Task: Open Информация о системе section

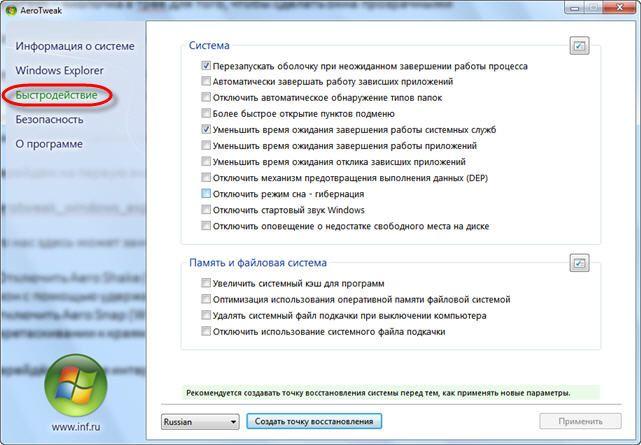Action: pyautogui.click(x=75, y=46)
